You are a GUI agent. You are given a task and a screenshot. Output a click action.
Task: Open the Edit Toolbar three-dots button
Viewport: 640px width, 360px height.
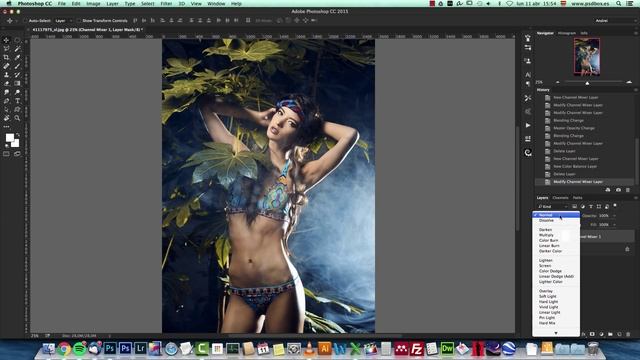(6, 127)
